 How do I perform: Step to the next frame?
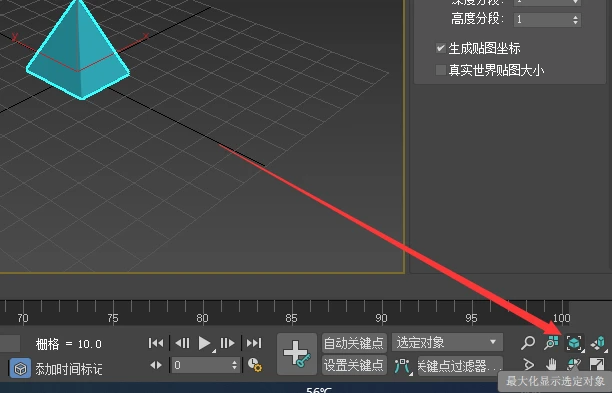coord(227,343)
